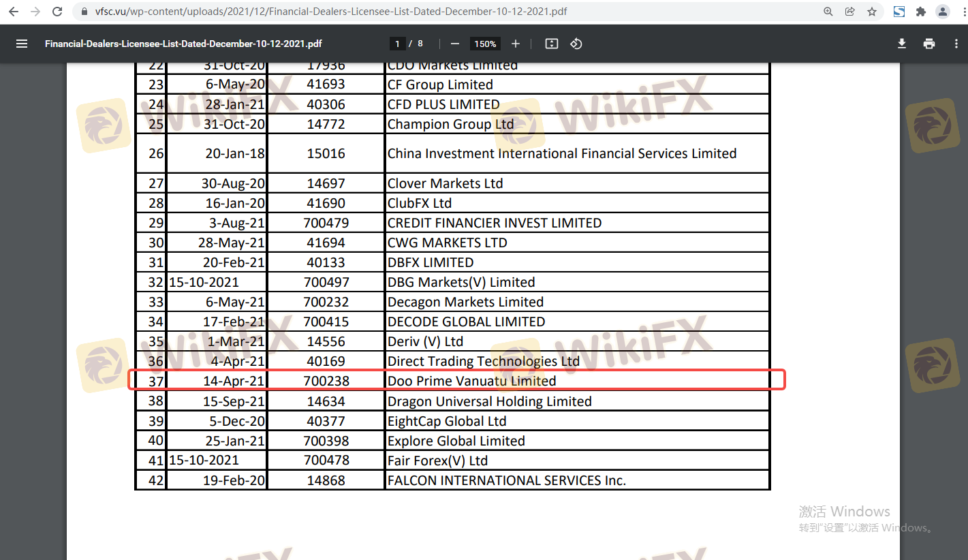Print the PDF document
The width and height of the screenshot is (968, 560).
click(x=929, y=44)
